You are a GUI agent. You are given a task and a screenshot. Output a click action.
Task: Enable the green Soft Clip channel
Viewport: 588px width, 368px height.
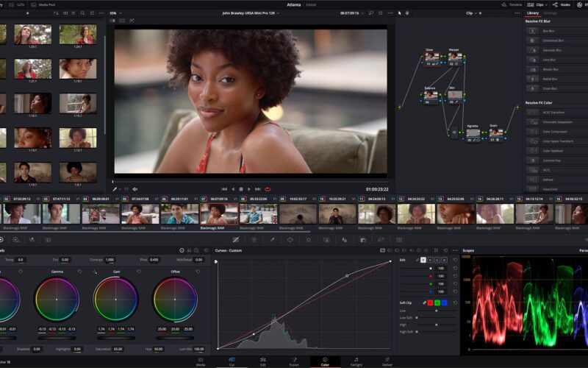(437, 302)
